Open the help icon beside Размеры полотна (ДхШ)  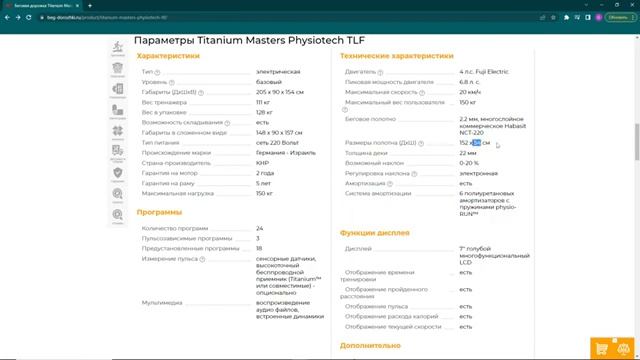pos(421,143)
